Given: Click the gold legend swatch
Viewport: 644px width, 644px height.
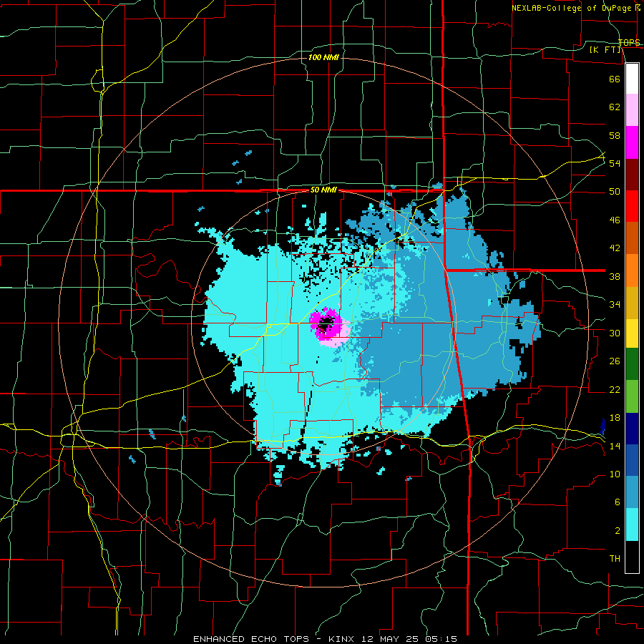Looking at the screenshot, I should point(632,303).
